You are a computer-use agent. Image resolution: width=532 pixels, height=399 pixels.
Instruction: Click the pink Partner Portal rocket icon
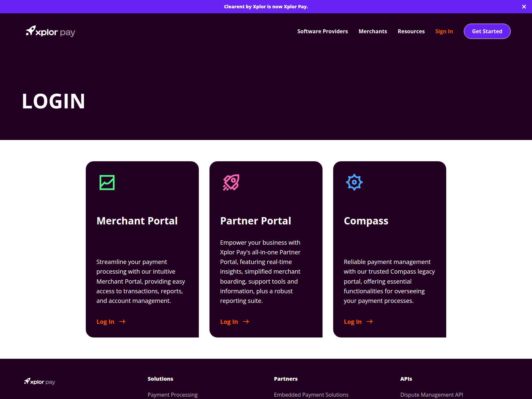pyautogui.click(x=231, y=182)
